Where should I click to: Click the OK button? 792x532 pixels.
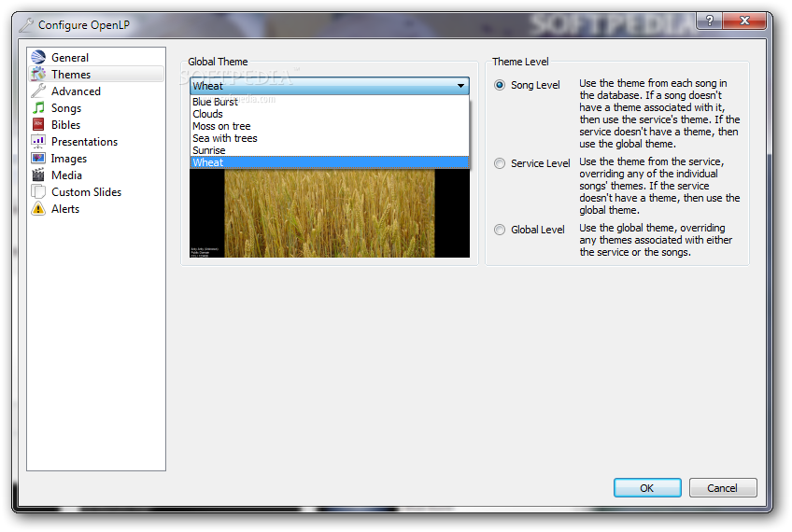coord(647,488)
